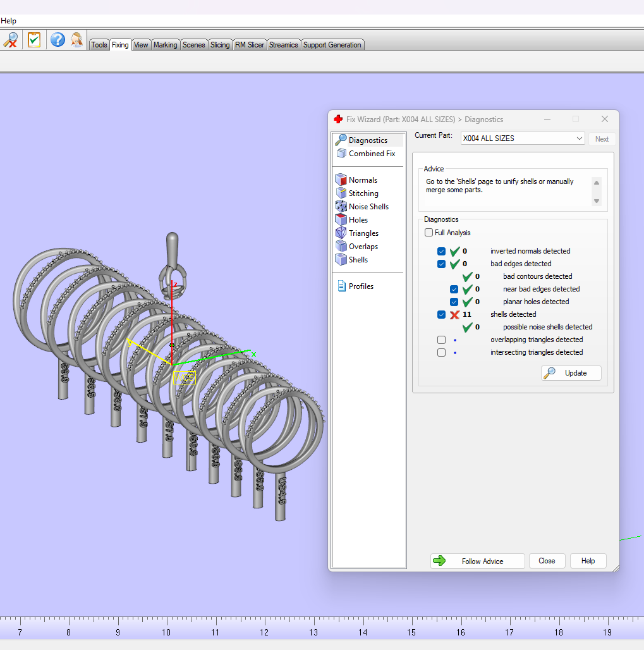Image resolution: width=644 pixels, height=650 pixels.
Task: Select Noise Shells in the sidebar
Action: click(x=368, y=207)
